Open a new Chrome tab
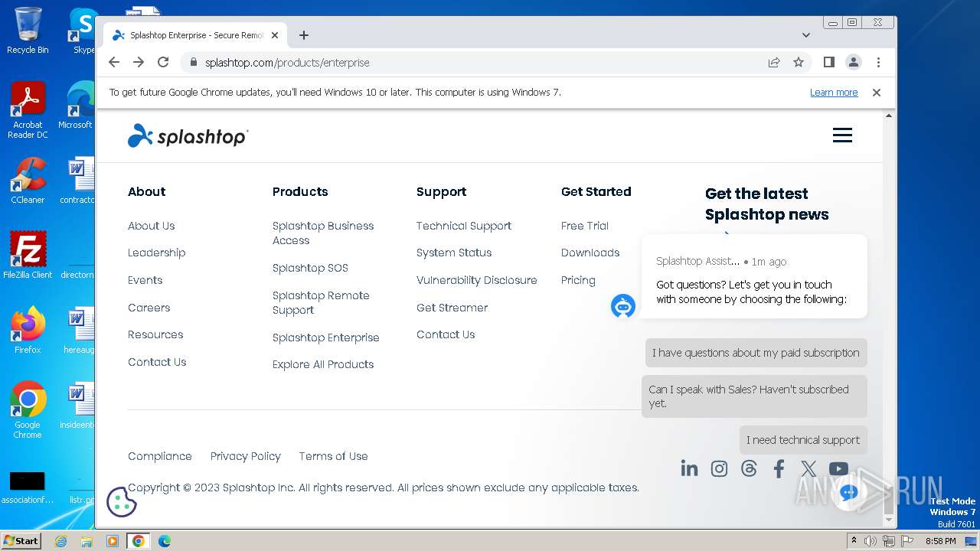This screenshot has height=551, width=980. click(x=304, y=35)
